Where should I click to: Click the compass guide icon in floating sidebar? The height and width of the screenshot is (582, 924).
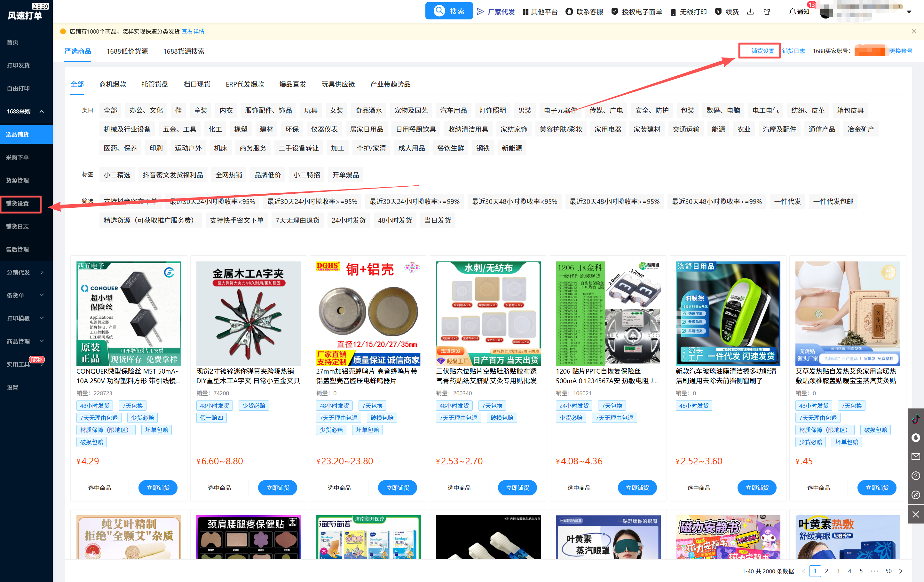pos(916,495)
